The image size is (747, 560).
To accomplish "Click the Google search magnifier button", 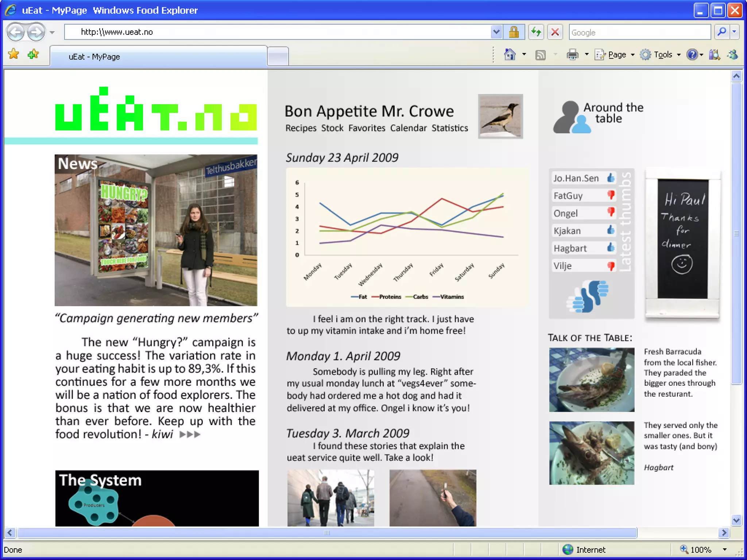I will (x=721, y=32).
